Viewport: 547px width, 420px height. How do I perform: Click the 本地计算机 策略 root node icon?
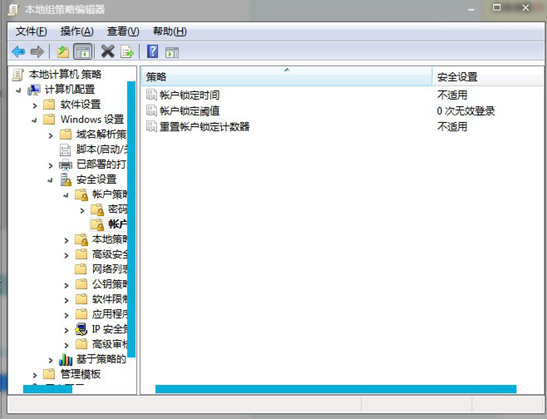pos(18,75)
